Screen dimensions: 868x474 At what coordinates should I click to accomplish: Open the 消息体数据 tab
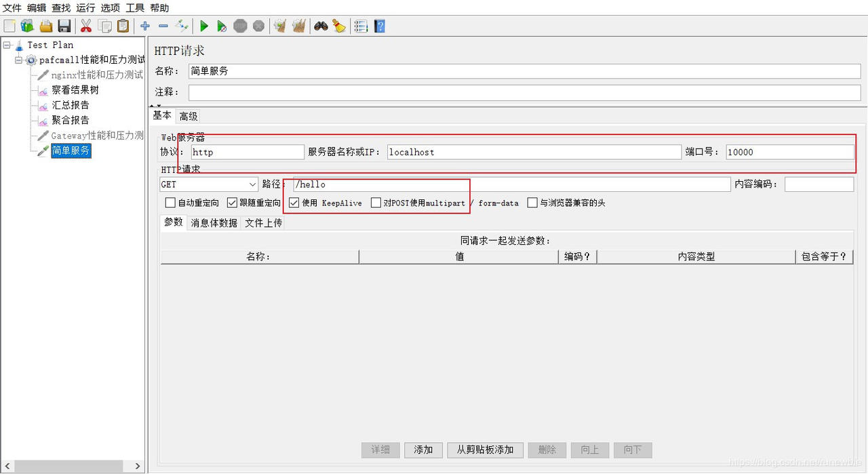pyautogui.click(x=214, y=222)
